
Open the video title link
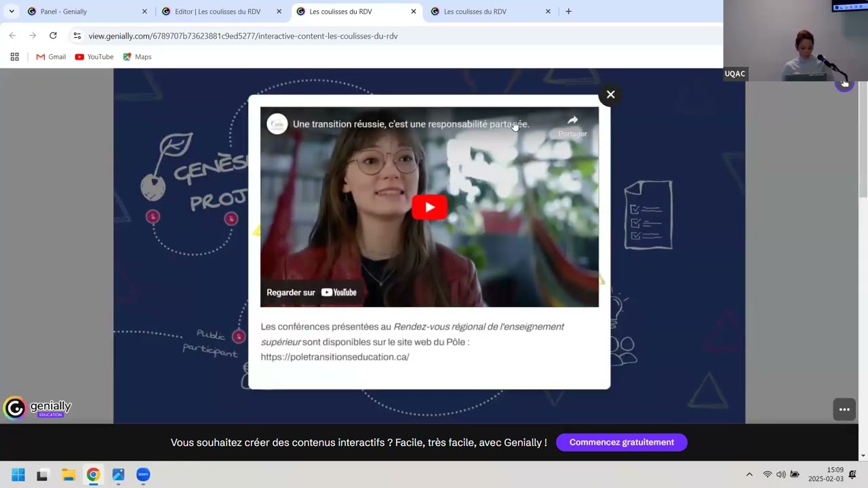click(x=411, y=124)
